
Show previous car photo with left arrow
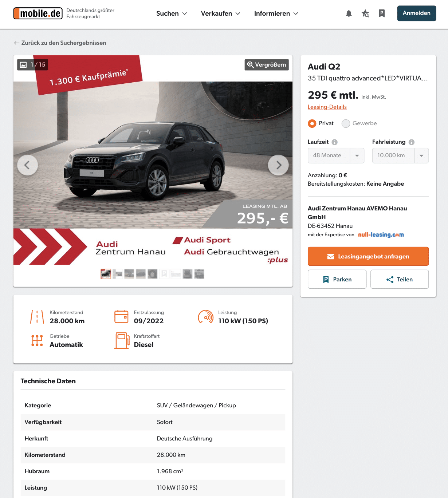(27, 165)
